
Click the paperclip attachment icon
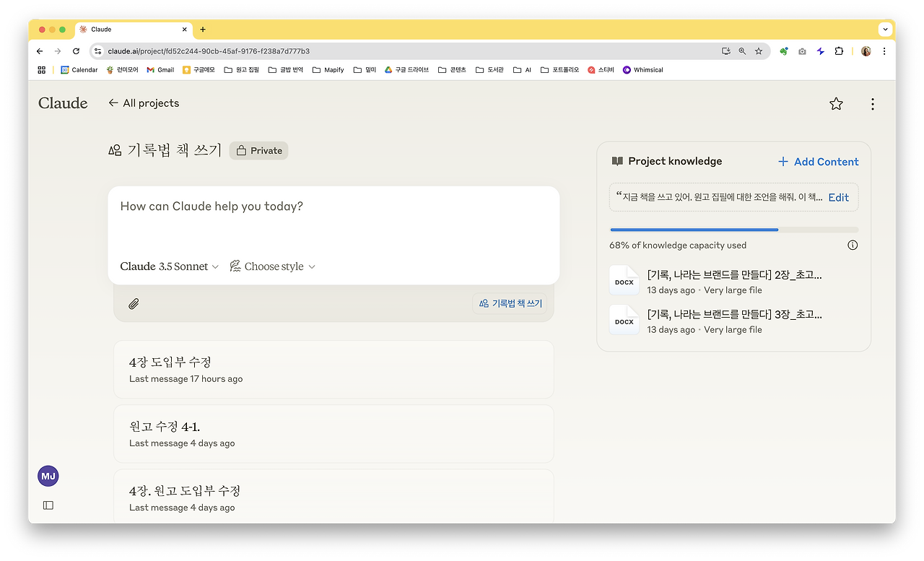[133, 303]
